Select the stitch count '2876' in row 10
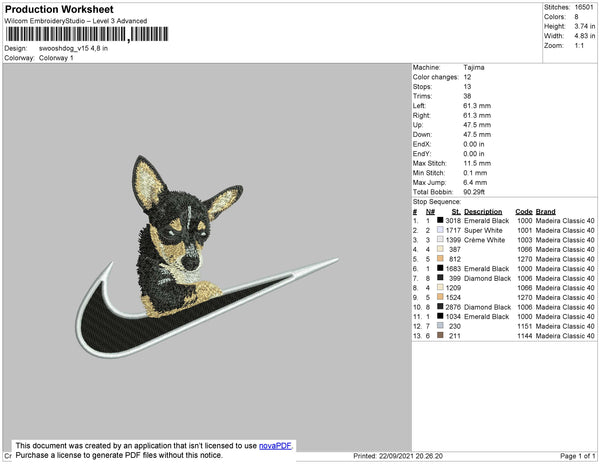Screen dimensions: 600x464 [453, 307]
